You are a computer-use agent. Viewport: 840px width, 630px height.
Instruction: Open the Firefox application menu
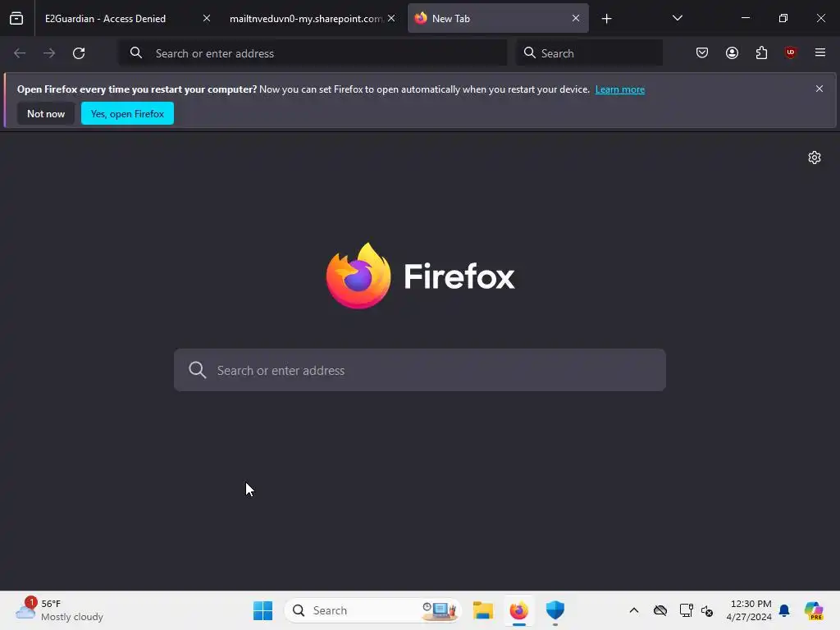click(x=820, y=52)
